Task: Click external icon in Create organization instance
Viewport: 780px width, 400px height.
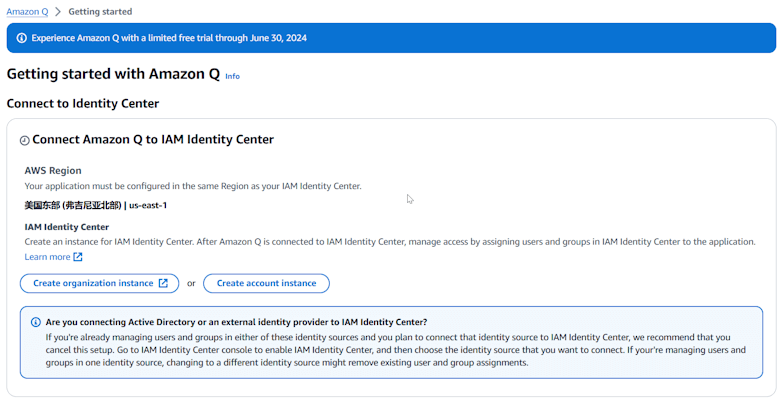Action: click(163, 283)
